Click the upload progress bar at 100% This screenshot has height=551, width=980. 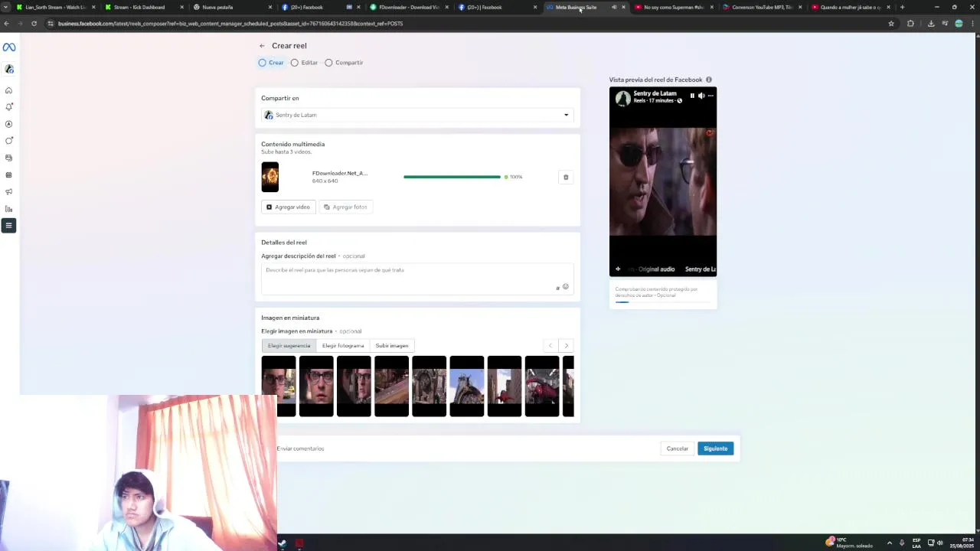[x=452, y=177]
